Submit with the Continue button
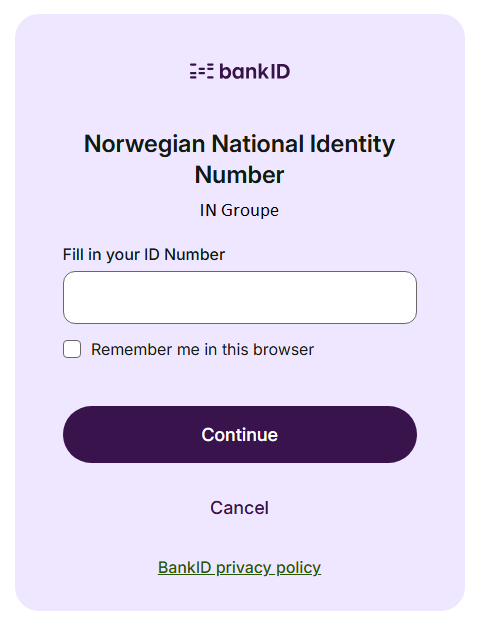 (240, 434)
